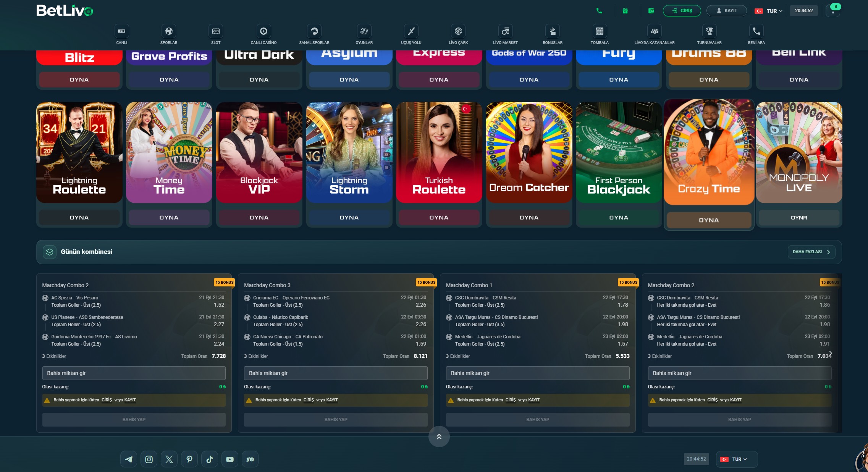
Task: Focus bet amount field in Matchday Combo 3
Action: pos(336,373)
